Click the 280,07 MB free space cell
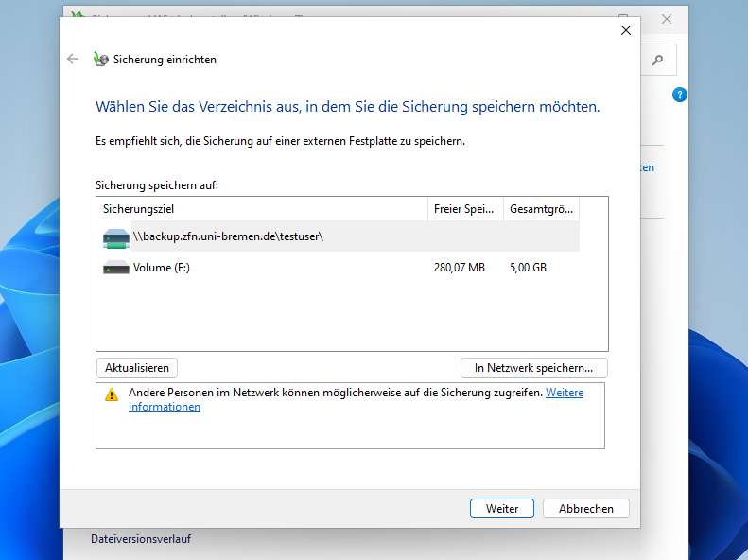This screenshot has height=560, width=748. click(x=459, y=268)
